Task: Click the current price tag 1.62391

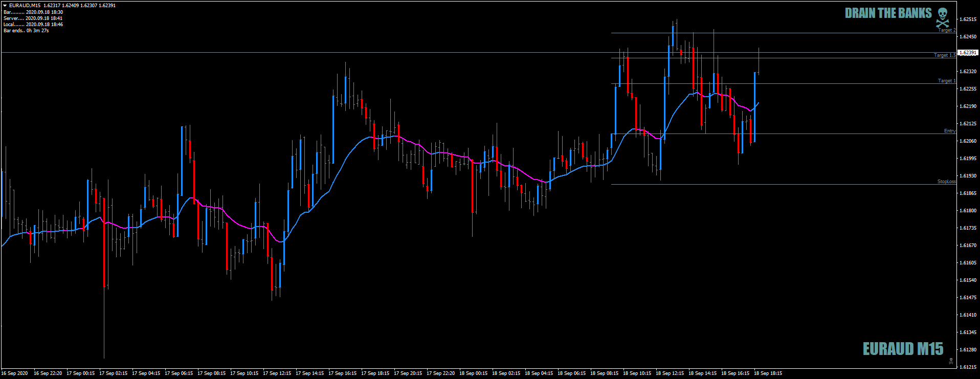Action: click(x=968, y=53)
